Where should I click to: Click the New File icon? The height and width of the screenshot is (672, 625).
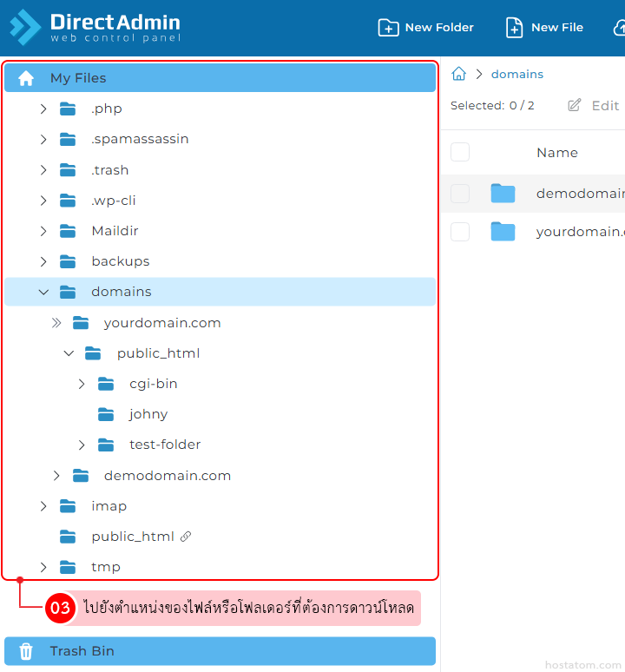(x=515, y=28)
